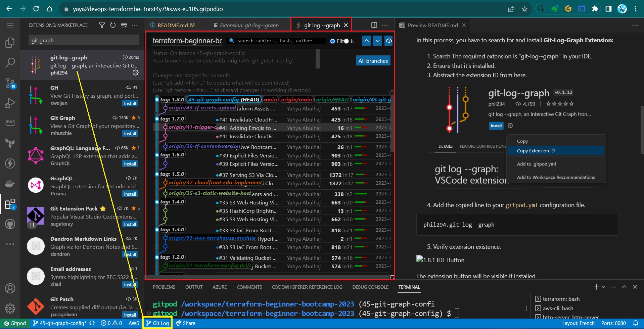Click the extensions search box 'git graph'
Screen dimensions: 644x329
pyautogui.click(x=84, y=40)
